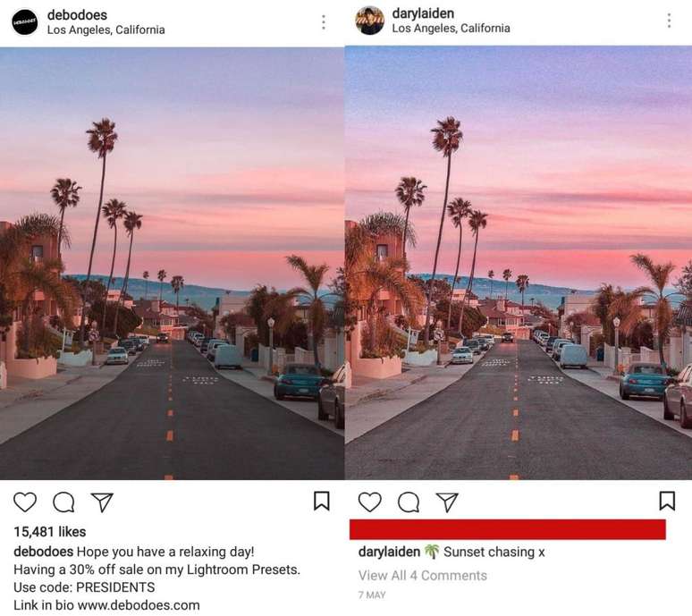692x616 pixels.
Task: Expand View All 4 Comments
Action: (423, 575)
